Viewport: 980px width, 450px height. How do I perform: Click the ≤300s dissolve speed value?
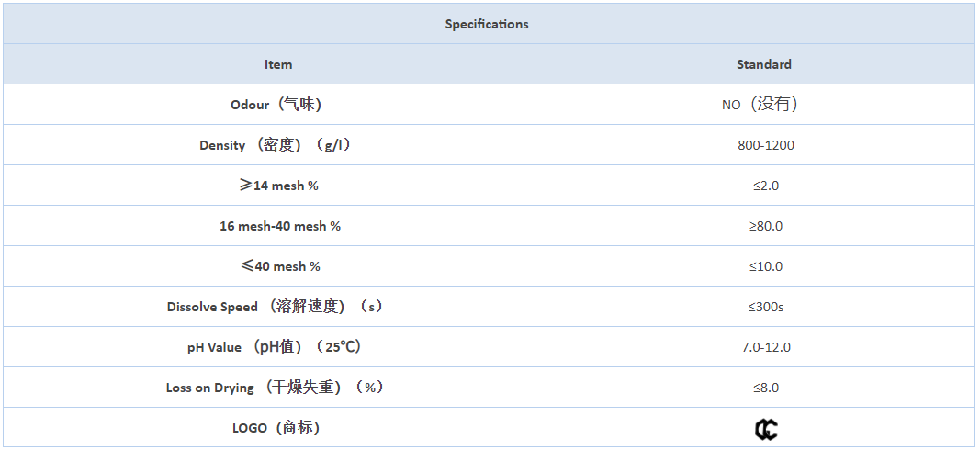pos(766,307)
